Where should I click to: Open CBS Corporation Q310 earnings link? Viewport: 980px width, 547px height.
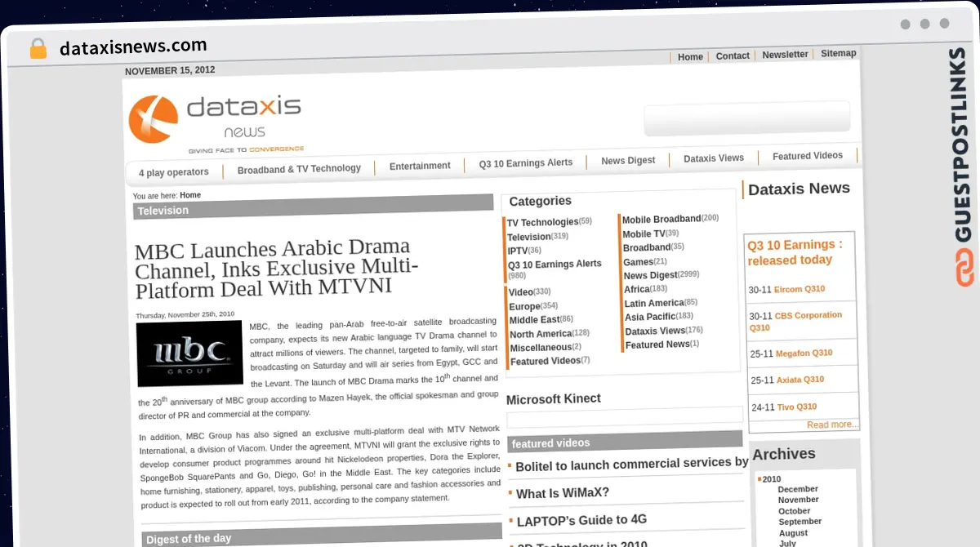(796, 321)
